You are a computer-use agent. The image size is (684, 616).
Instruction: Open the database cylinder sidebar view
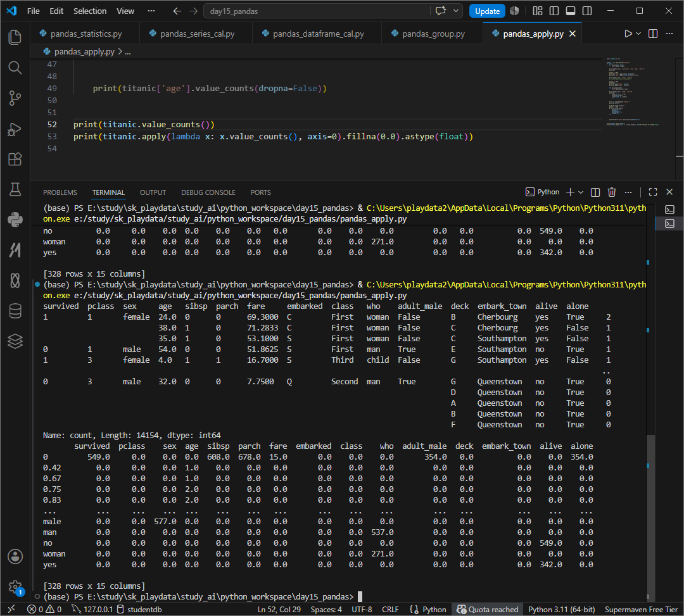pos(15,311)
